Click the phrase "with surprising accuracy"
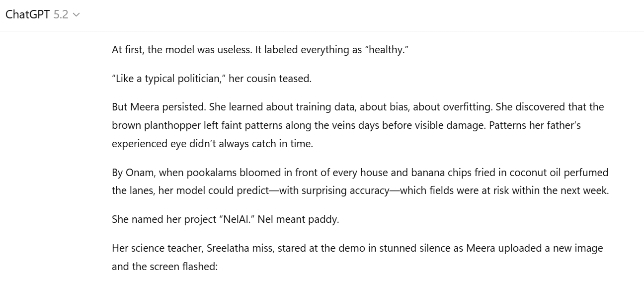Screen dimensions: 644x284 tap(334, 190)
